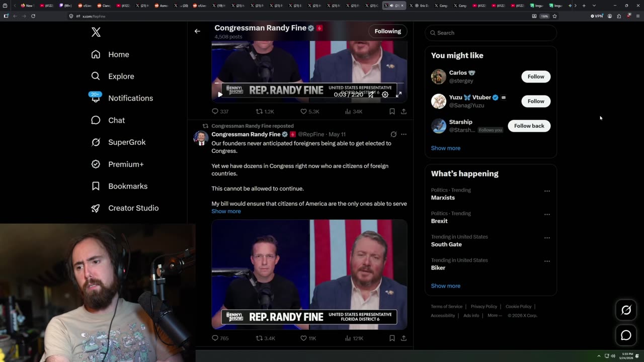Follow Carlos
Viewport: 644px width, 362px height.
536,76
